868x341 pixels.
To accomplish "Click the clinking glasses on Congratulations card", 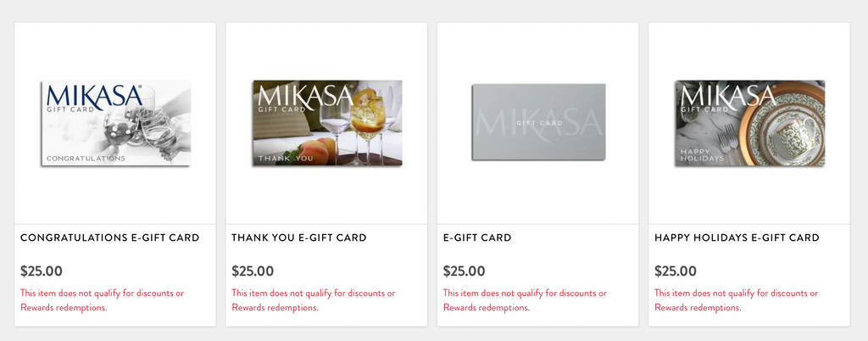I will tap(136, 127).
